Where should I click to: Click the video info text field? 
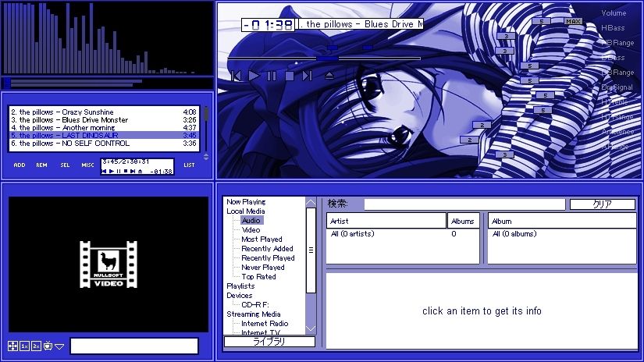click(x=134, y=346)
